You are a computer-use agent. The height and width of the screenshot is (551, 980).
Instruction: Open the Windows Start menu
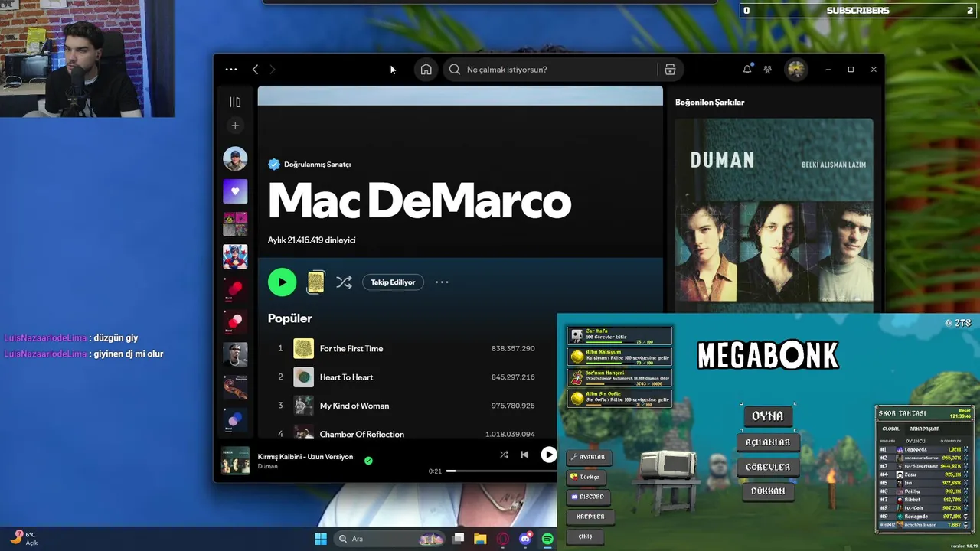click(x=321, y=539)
